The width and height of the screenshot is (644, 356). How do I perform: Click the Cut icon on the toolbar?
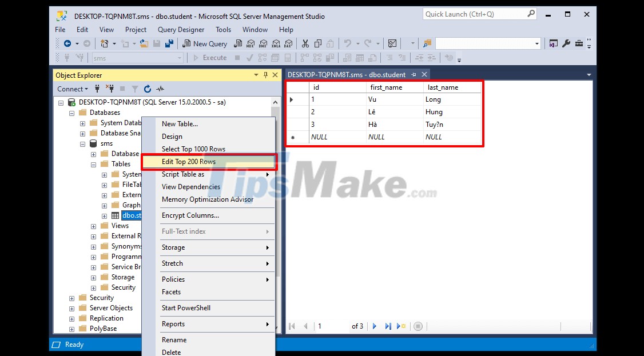305,43
